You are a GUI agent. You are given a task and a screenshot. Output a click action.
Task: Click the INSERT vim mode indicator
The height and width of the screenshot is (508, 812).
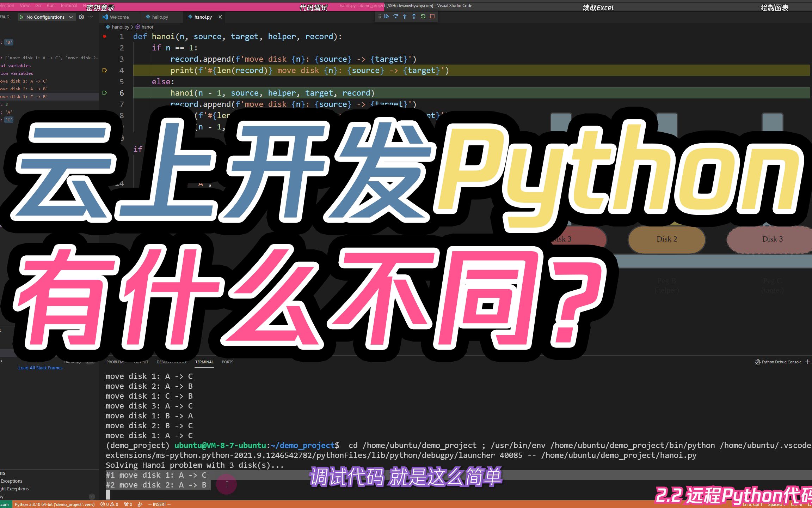coord(159,504)
